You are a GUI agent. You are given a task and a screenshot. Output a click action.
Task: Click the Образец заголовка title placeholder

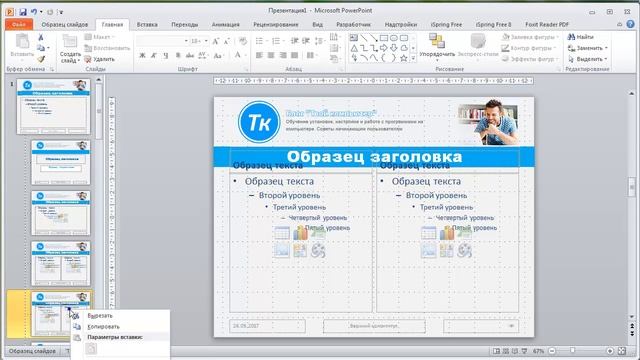coord(374,157)
